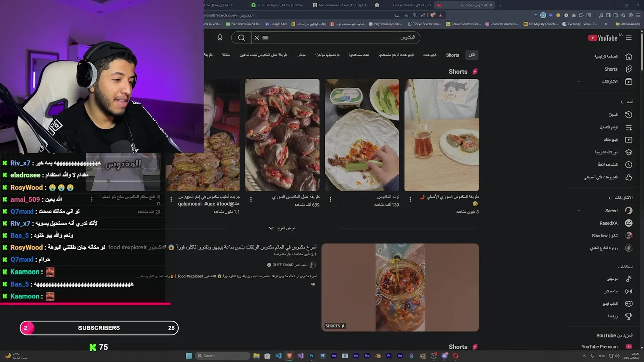
Task: Open the Home icon in sidebar
Action: [x=628, y=56]
